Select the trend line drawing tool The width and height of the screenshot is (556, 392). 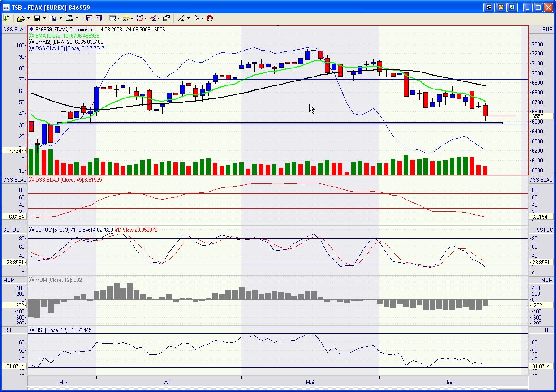[181, 18]
